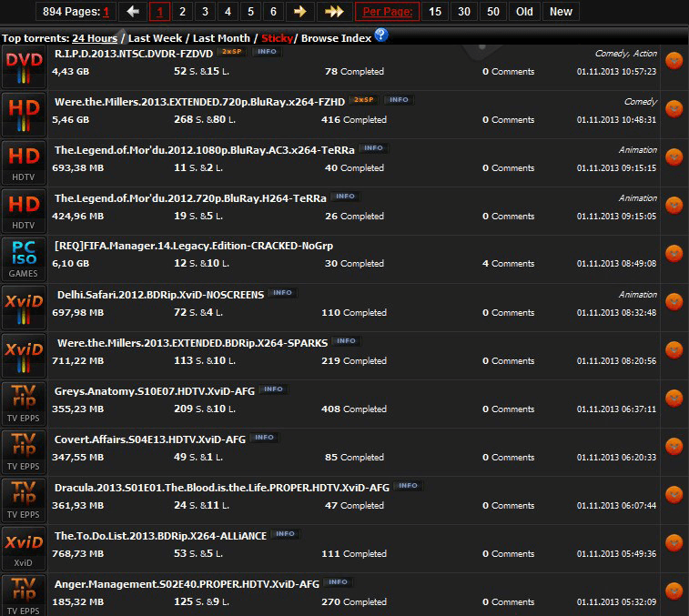
Task: Open INFO badge for Delhi.Safari
Action: coord(282,293)
